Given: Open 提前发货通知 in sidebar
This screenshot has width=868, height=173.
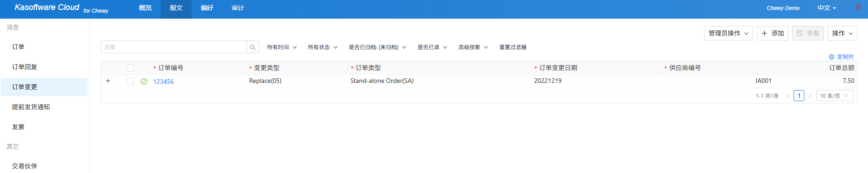Looking at the screenshot, I should 44,107.
